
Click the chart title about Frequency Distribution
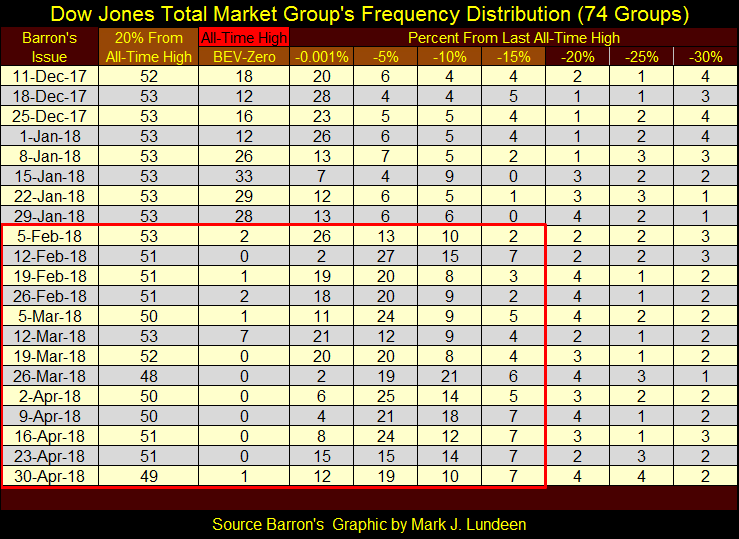pyautogui.click(x=369, y=15)
